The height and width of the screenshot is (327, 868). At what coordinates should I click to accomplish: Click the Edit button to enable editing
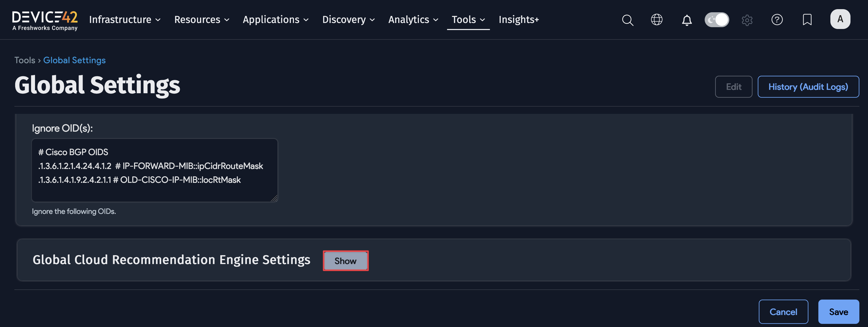pyautogui.click(x=733, y=86)
